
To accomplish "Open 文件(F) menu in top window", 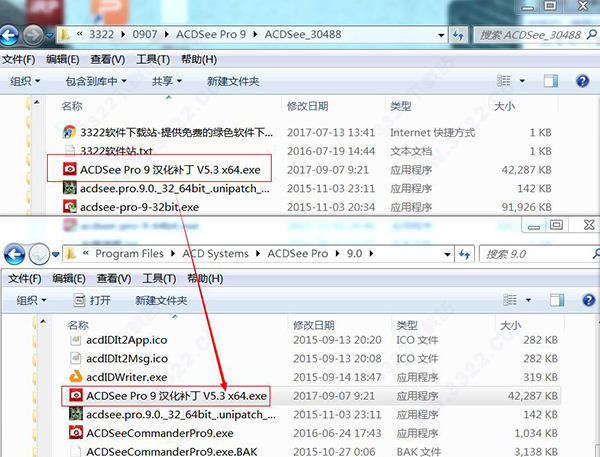I will pyautogui.click(x=19, y=60).
